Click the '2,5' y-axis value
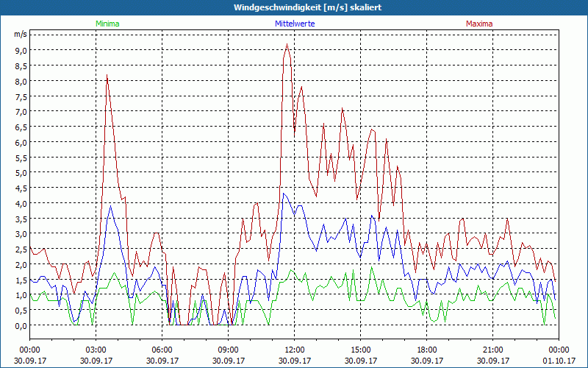This screenshot has width=588, height=368. 21,250
